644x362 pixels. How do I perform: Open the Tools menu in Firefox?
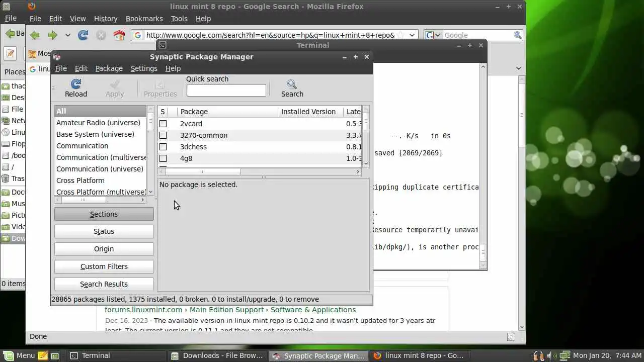point(179,19)
